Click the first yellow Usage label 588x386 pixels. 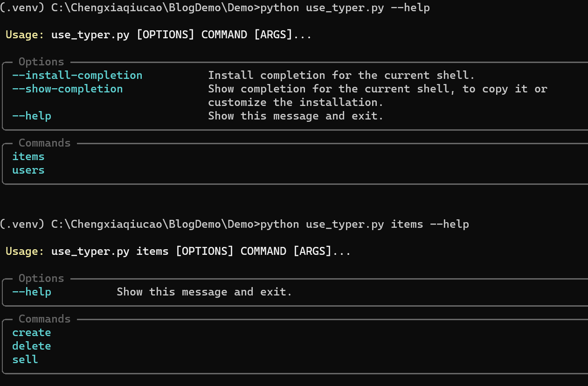pyautogui.click(x=25, y=35)
